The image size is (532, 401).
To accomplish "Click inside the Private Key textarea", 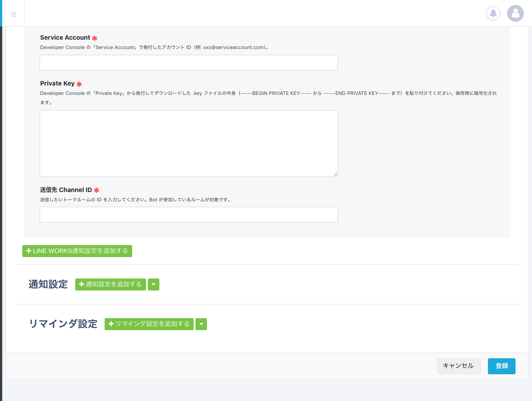I will point(189,143).
